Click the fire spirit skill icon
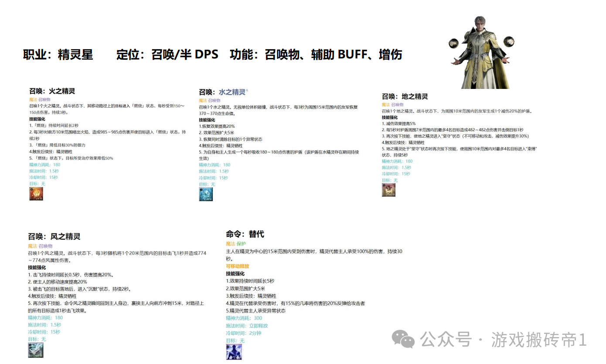 tap(36, 194)
